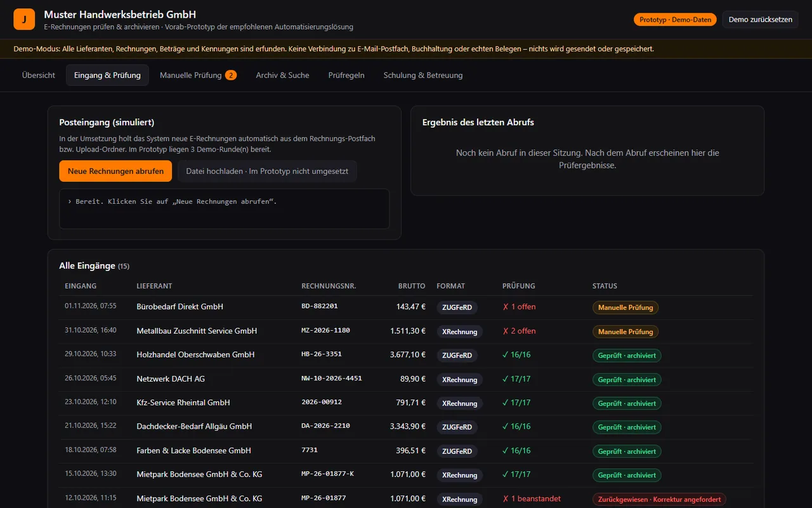The height and width of the screenshot is (508, 812).
Task: Click the LIEFERANT column header
Action: point(154,286)
